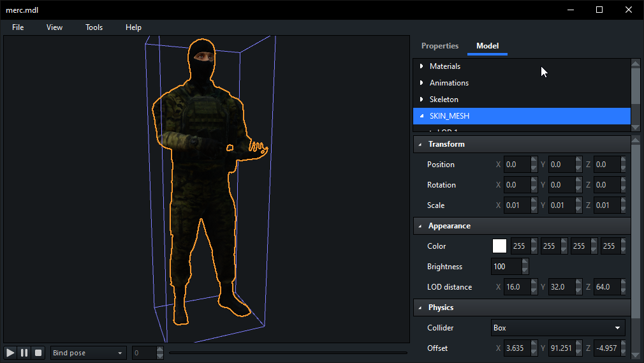Click the Position X input field
The height and width of the screenshot is (363, 644).
click(x=516, y=165)
